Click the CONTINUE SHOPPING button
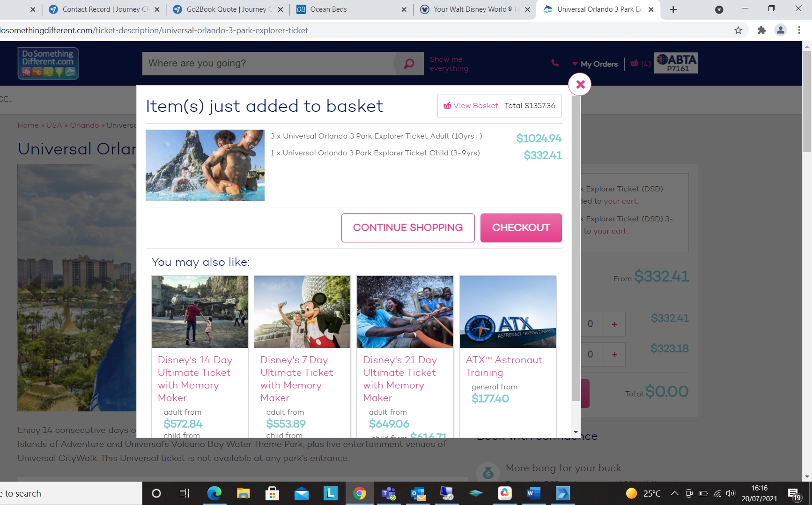812x505 pixels. [408, 228]
